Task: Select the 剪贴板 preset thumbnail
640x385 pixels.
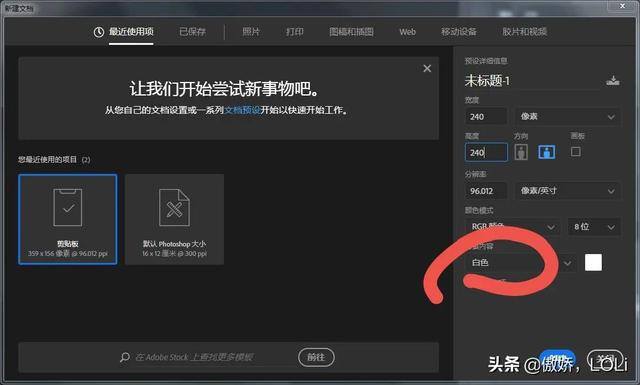Action: [x=68, y=219]
